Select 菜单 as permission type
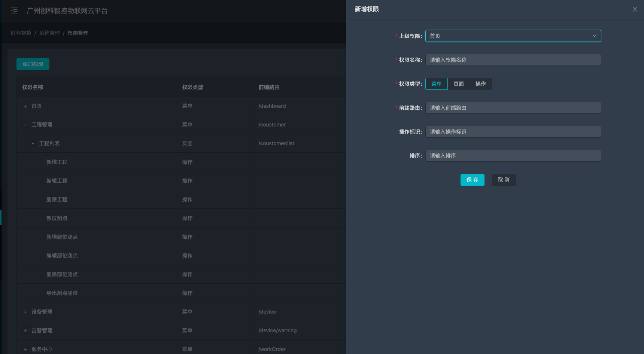644x354 pixels. point(436,84)
